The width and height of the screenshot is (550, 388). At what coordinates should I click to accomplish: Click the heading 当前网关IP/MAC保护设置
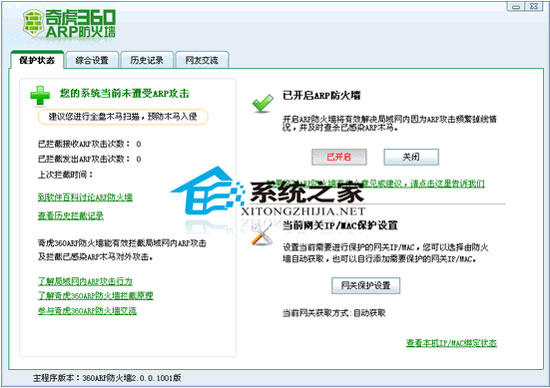(x=340, y=225)
